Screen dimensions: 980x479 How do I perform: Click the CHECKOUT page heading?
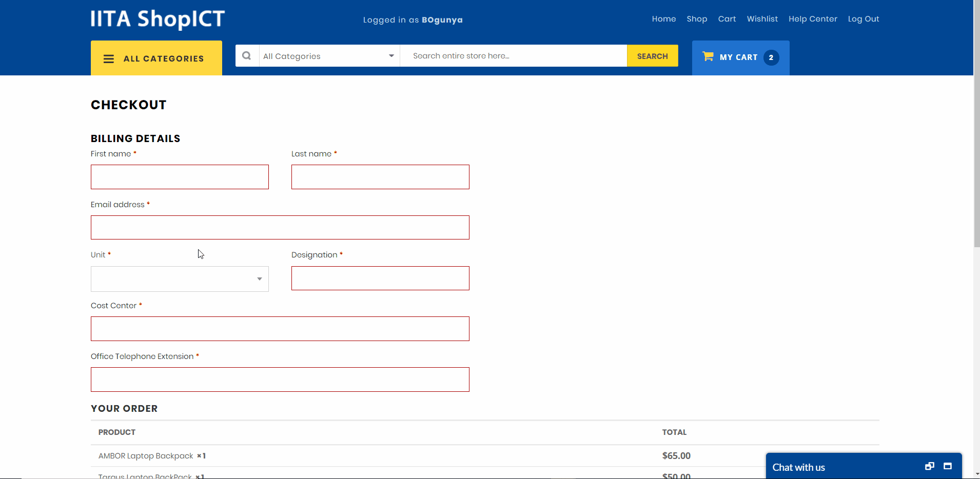point(129,105)
